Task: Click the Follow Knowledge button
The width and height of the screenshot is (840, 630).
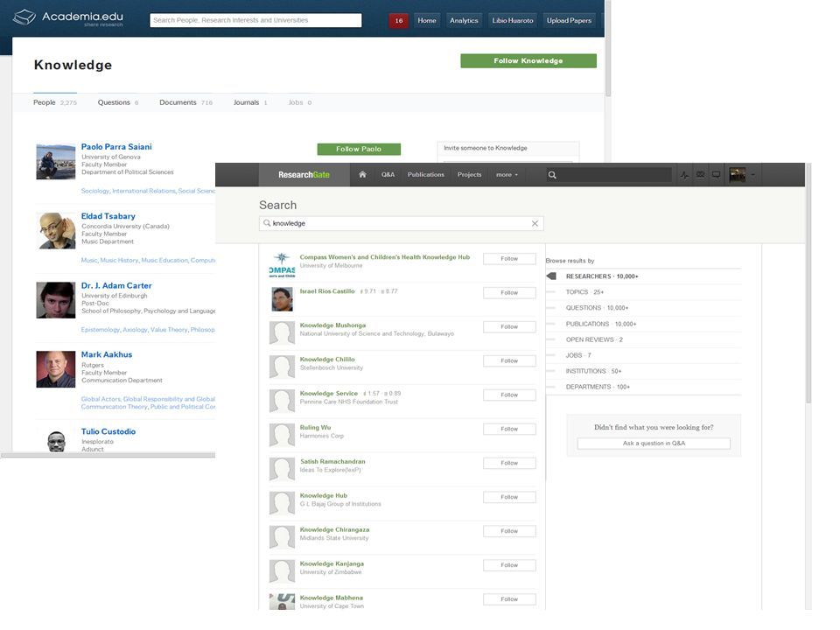Action: click(528, 60)
